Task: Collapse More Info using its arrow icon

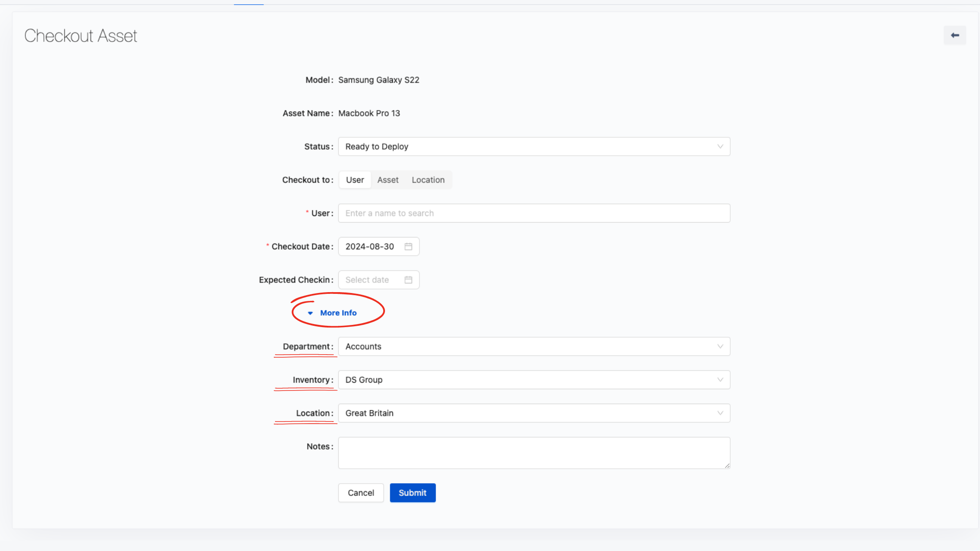Action: click(311, 313)
